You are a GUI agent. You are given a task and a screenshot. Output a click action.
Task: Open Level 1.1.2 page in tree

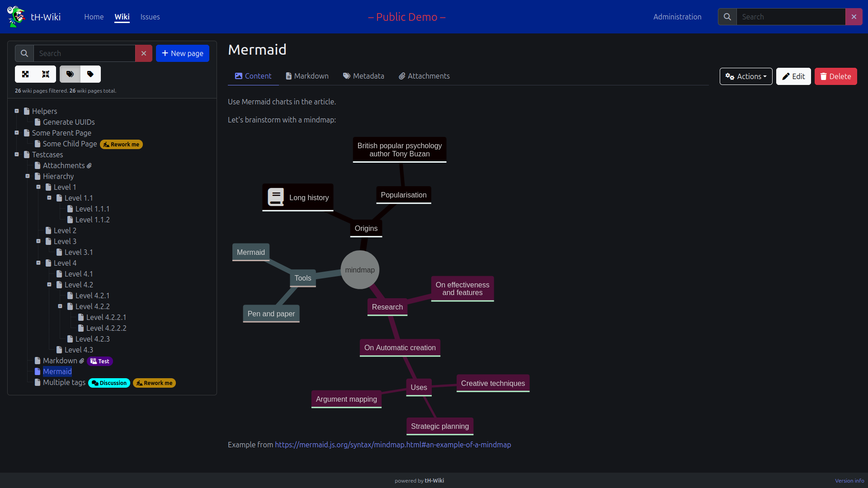(92, 220)
